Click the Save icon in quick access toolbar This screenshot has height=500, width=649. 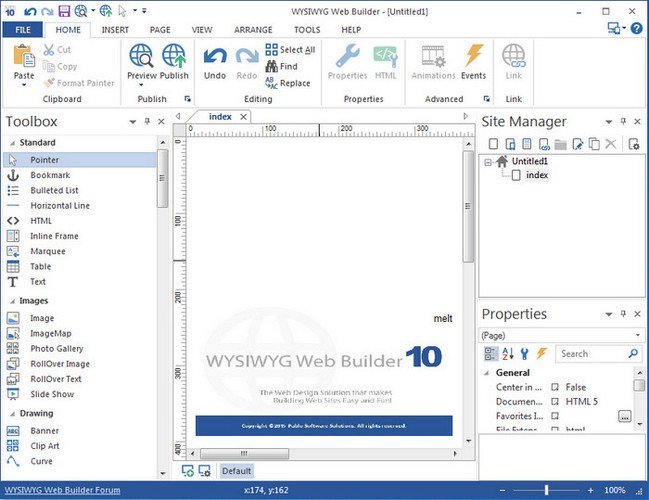point(64,11)
